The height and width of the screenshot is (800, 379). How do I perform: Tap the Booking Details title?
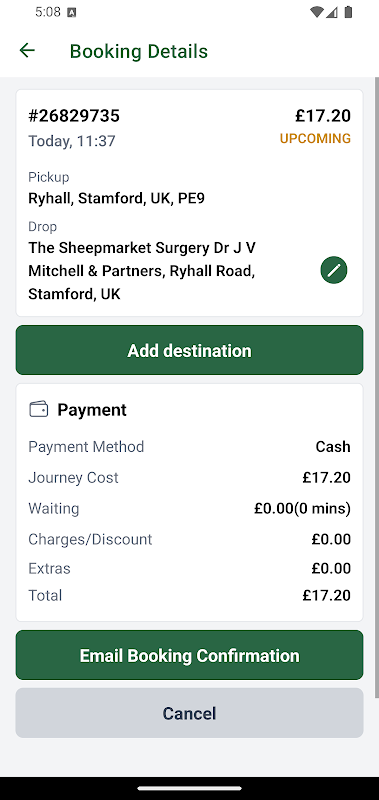(x=139, y=52)
